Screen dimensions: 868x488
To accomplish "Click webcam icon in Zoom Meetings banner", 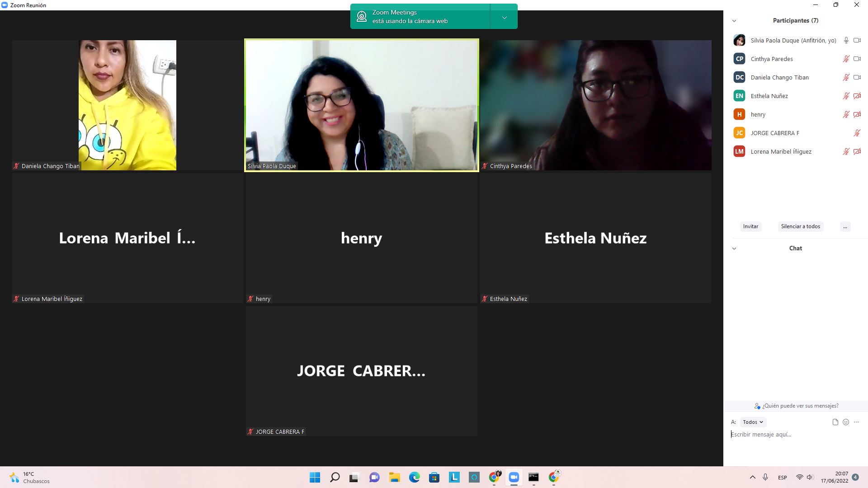I will 362,17.
